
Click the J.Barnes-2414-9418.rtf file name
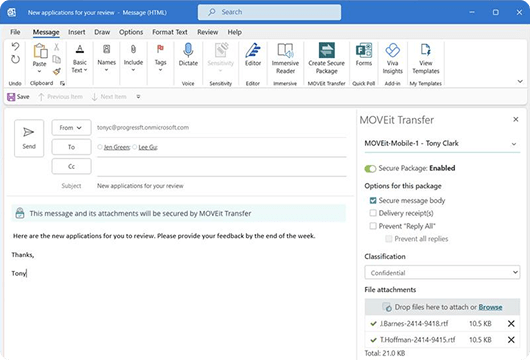tap(414, 323)
